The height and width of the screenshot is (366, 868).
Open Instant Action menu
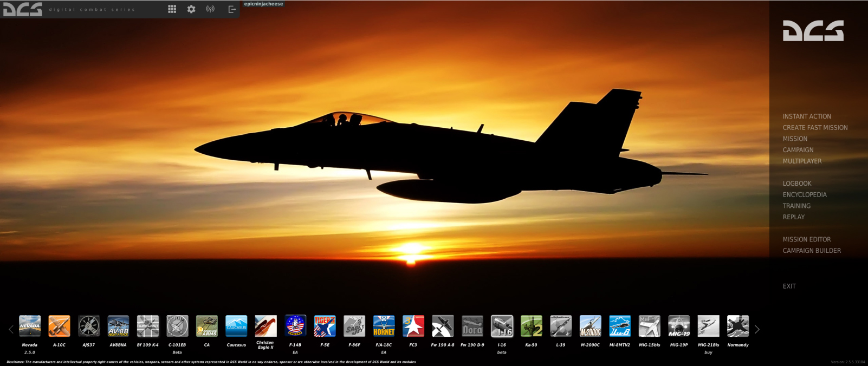(x=806, y=116)
